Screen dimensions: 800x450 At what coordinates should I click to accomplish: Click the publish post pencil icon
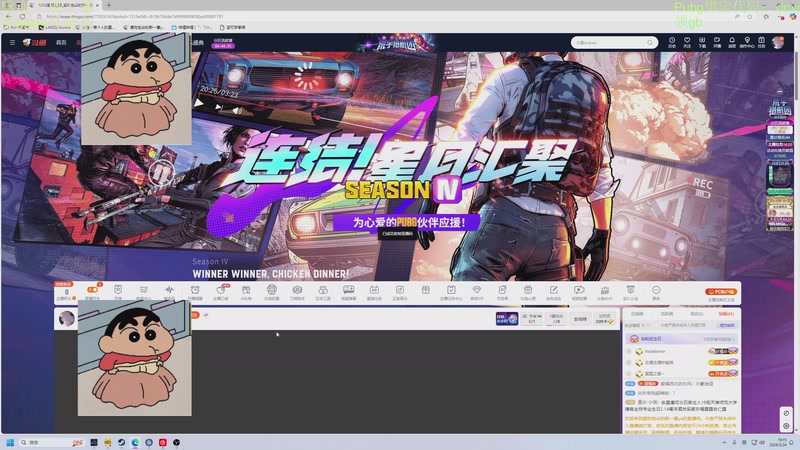coord(554,292)
